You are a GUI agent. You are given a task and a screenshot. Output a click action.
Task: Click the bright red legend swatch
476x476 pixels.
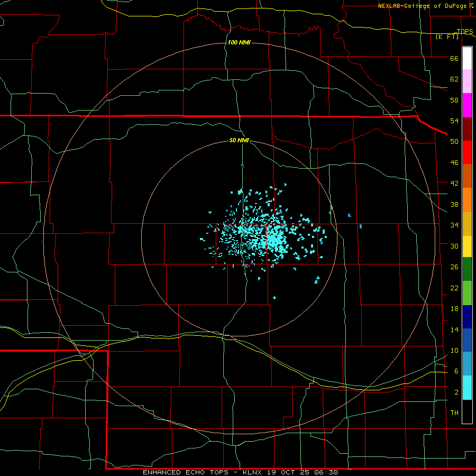tap(467, 152)
